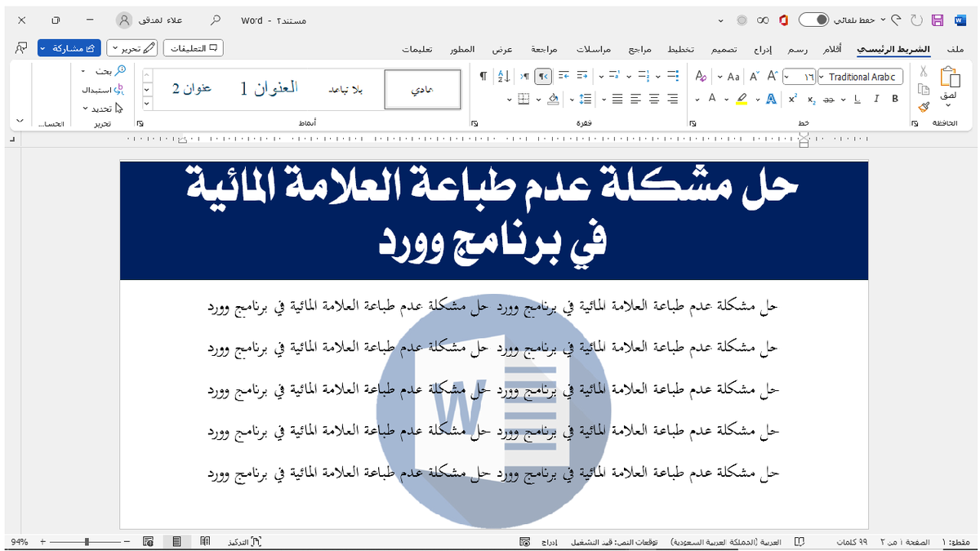Open the Traditional Arabic font dropdown

823,77
